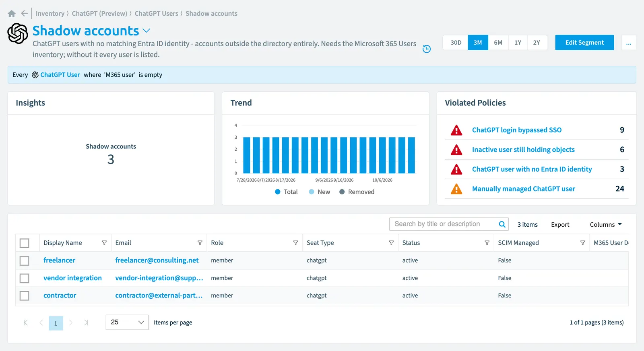This screenshot has height=351, width=644.
Task: Open the items per page dropdown
Action: [127, 322]
